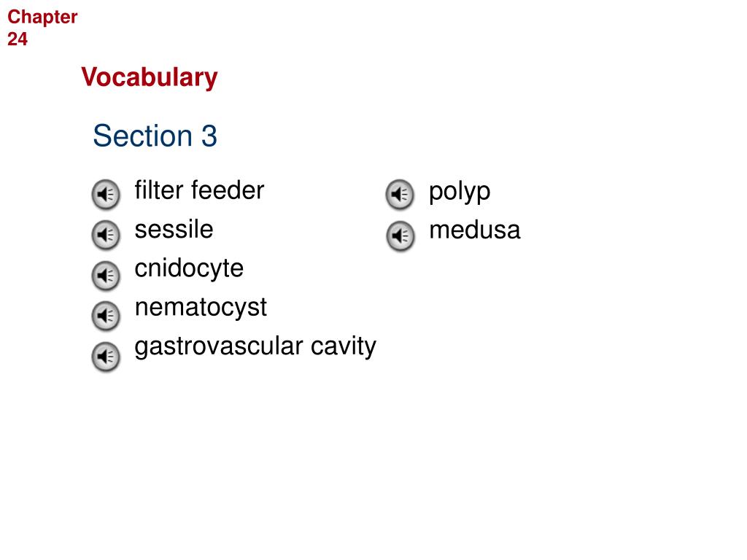Select the word medusa
This screenshot has width=747, height=560.
click(475, 230)
